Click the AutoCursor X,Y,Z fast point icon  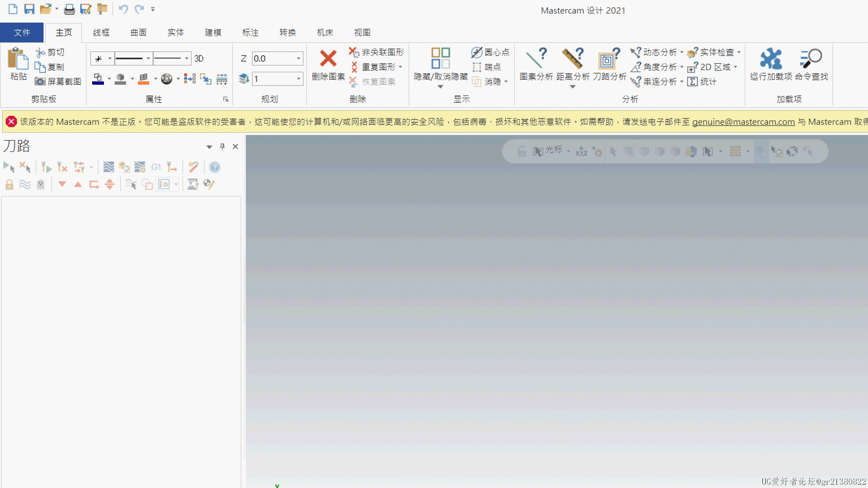point(581,151)
